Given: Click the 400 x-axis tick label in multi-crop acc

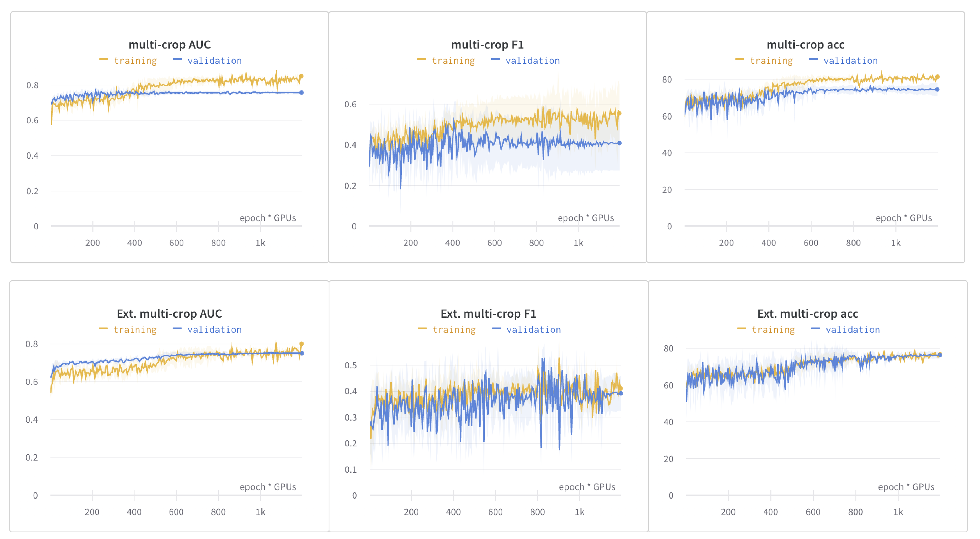Looking at the screenshot, I should click(769, 243).
